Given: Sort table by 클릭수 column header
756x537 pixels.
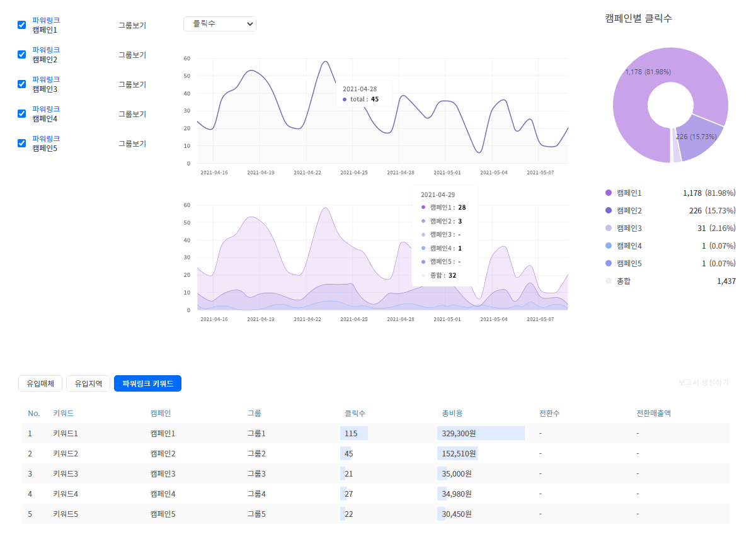Looking at the screenshot, I should [x=355, y=414].
